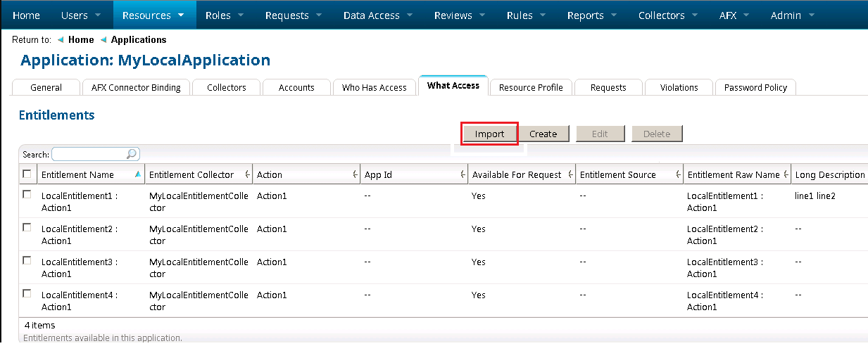The image size is (868, 346).
Task: Open the Collectors menu dropdown
Action: click(668, 15)
